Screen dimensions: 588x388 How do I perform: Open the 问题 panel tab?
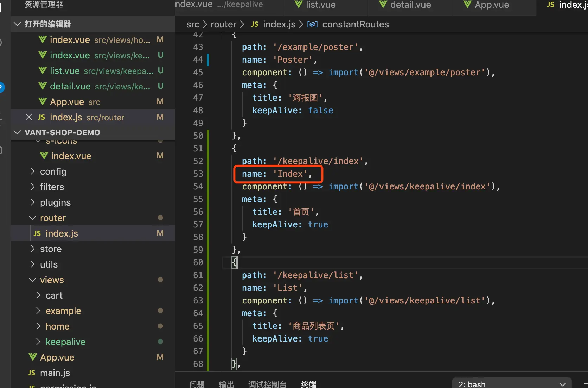[x=197, y=384]
